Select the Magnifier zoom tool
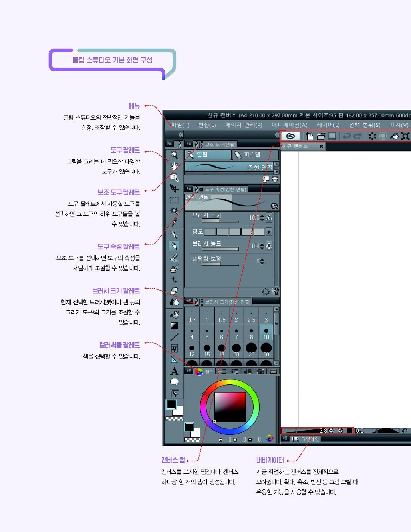Viewport: 411px width, 532px height. tap(174, 155)
